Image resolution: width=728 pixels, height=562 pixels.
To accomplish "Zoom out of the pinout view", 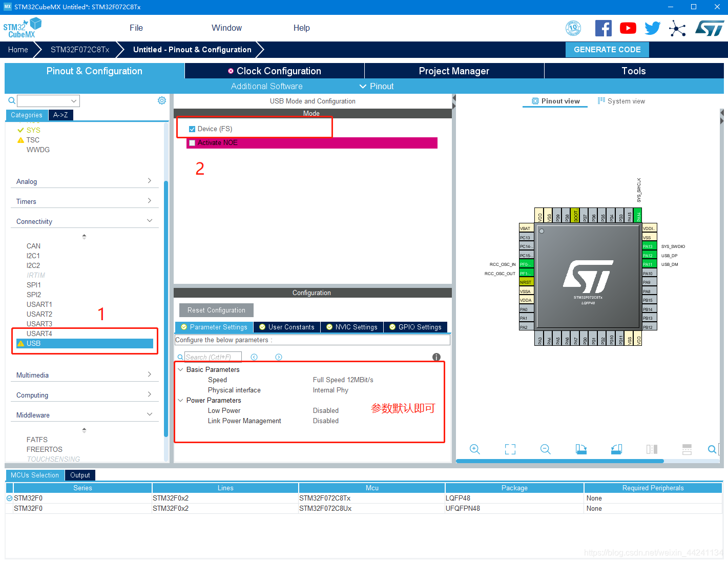I will (x=546, y=449).
